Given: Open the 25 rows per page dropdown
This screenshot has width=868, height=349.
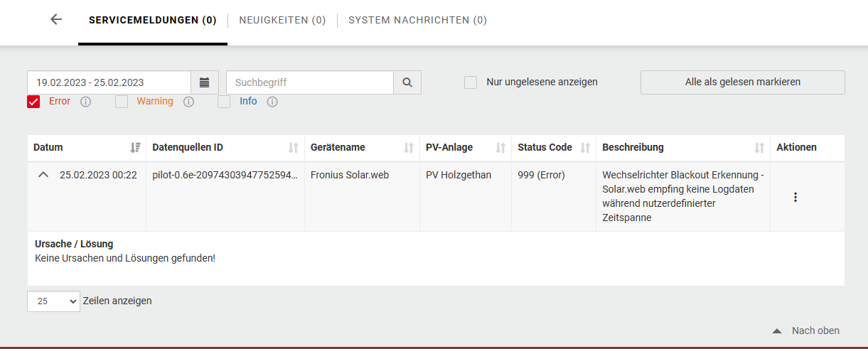Looking at the screenshot, I should pos(53,301).
